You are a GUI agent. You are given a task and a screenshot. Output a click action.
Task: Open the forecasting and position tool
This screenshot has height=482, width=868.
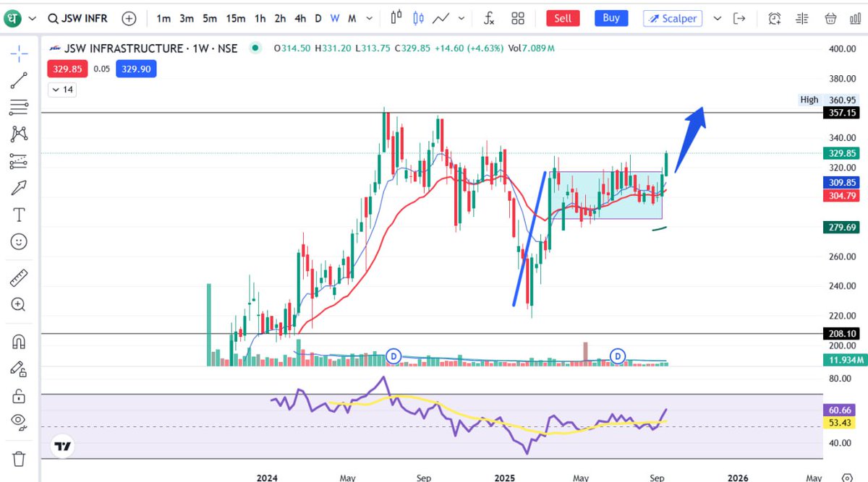(19, 161)
